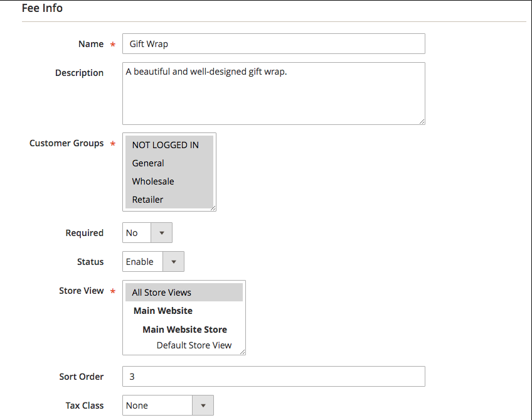The height and width of the screenshot is (420, 532).
Task: Click the Name field label
Action: click(91, 44)
